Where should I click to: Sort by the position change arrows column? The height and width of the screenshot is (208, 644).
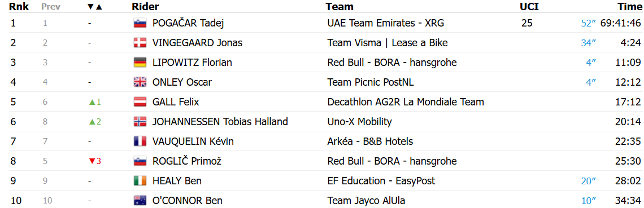click(95, 7)
